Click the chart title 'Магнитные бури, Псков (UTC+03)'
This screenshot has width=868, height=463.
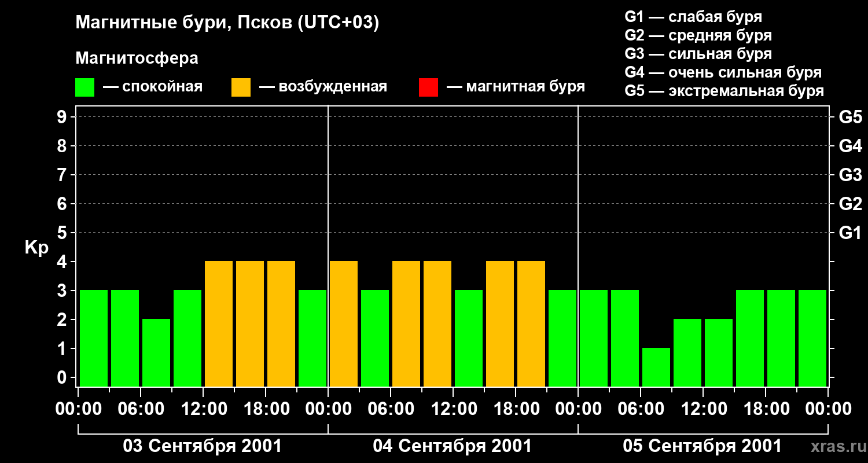click(x=227, y=23)
